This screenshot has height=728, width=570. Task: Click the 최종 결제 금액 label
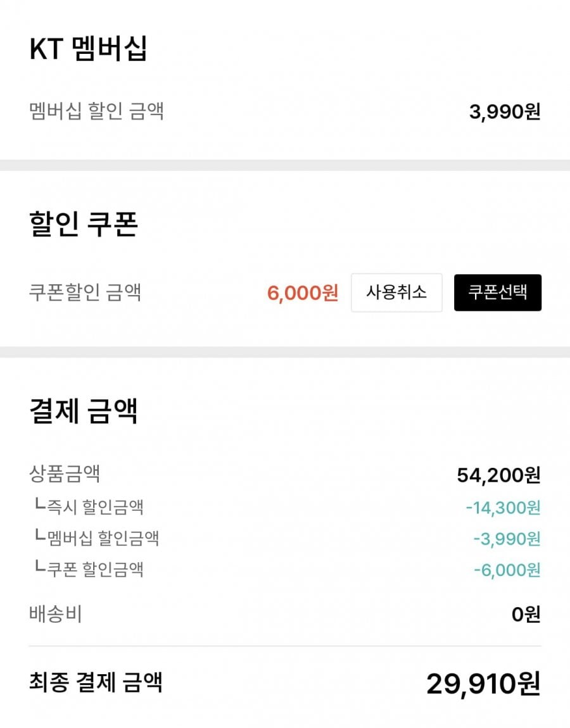tap(96, 682)
